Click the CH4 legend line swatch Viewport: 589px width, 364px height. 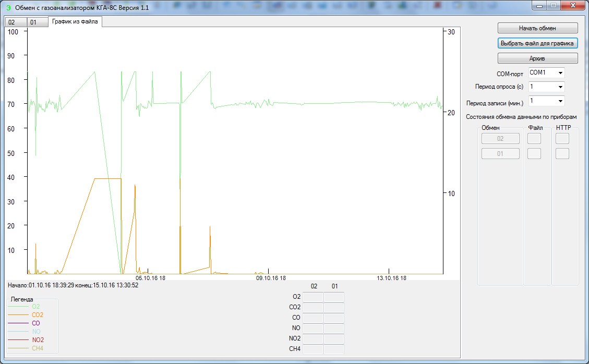click(x=18, y=348)
